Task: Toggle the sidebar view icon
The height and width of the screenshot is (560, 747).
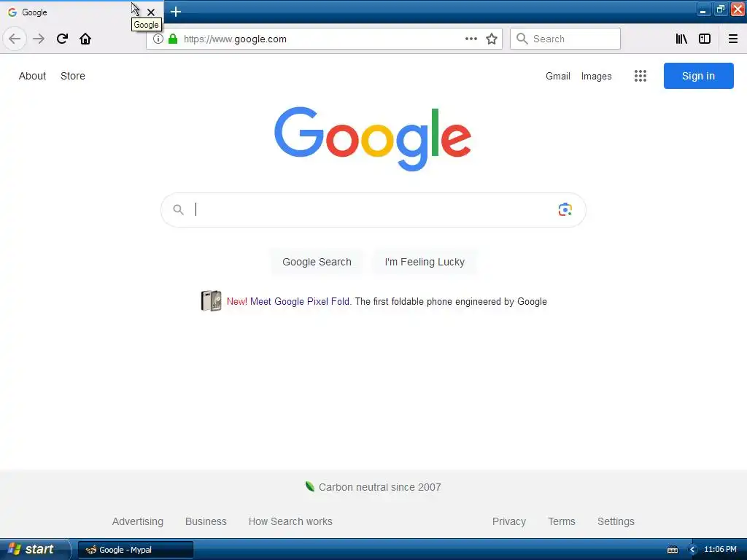Action: (x=705, y=39)
